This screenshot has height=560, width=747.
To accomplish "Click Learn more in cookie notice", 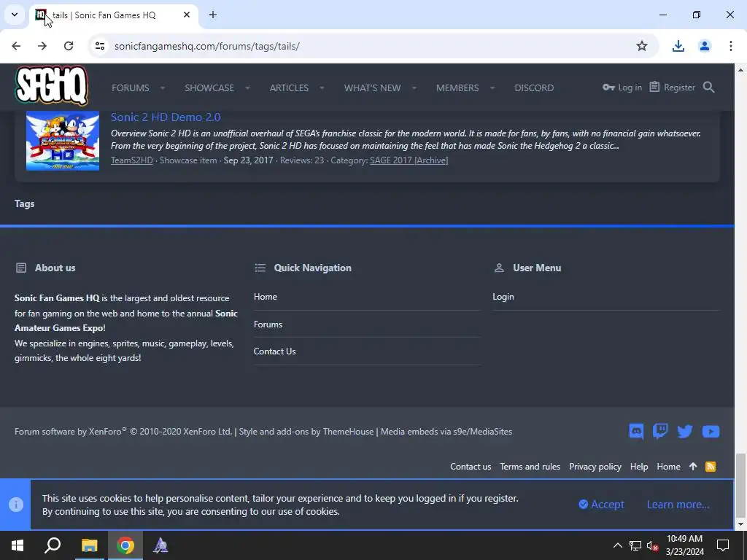I will point(678,505).
